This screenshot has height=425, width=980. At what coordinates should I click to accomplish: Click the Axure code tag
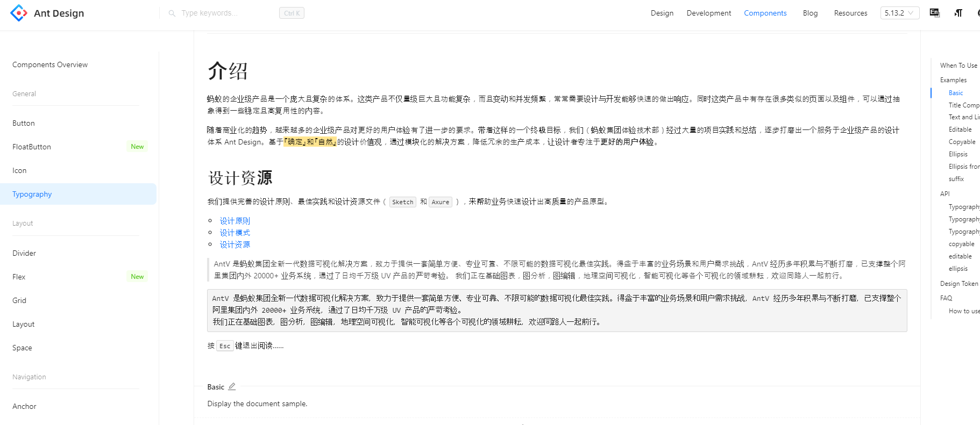(x=441, y=202)
